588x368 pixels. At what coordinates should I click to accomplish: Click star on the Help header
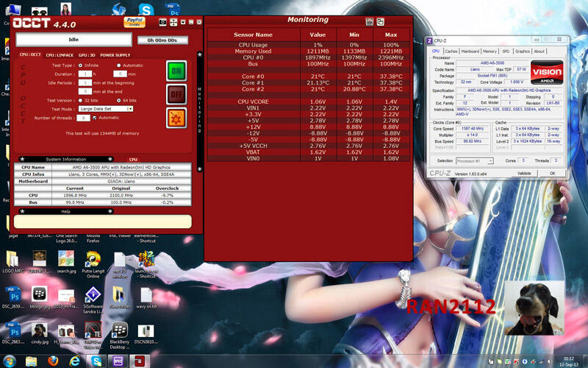point(22,211)
